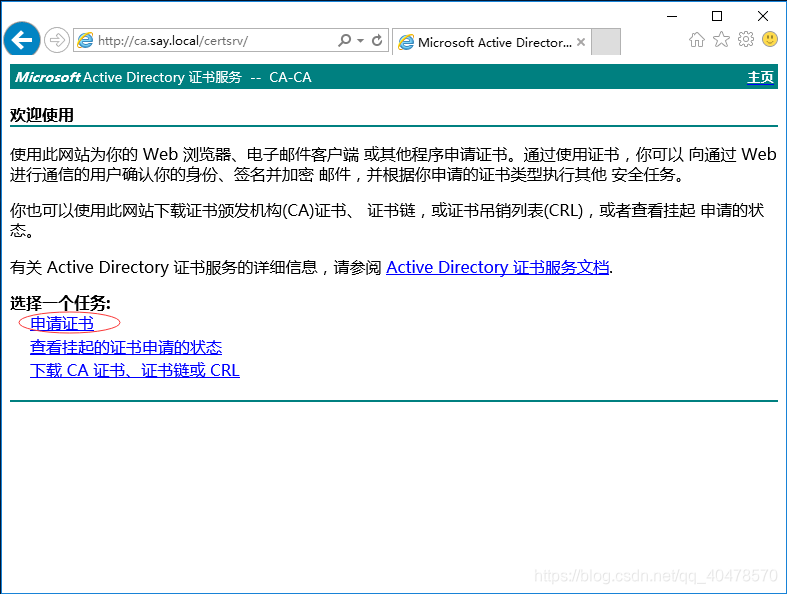
Task: Open the 主页 home link in banner
Action: 760,77
